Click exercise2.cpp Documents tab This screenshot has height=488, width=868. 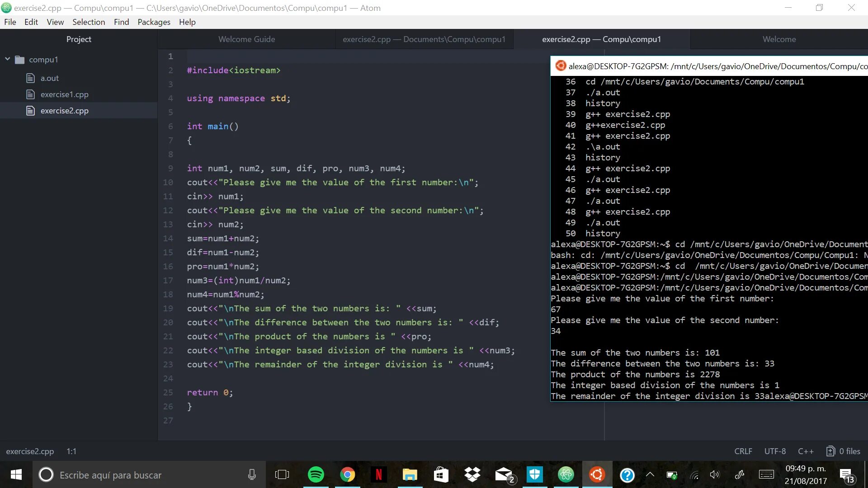click(x=424, y=39)
